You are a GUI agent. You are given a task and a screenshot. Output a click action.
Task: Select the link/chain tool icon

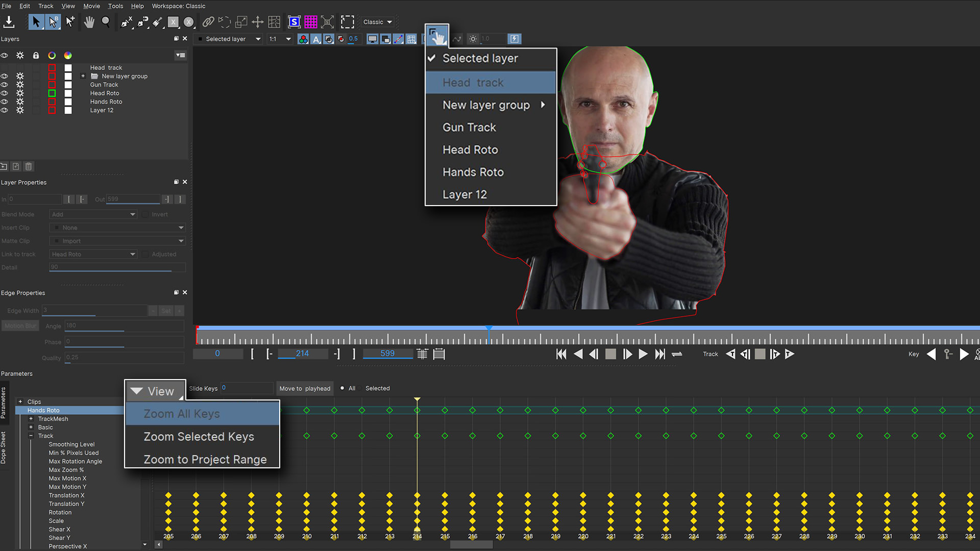coord(208,22)
